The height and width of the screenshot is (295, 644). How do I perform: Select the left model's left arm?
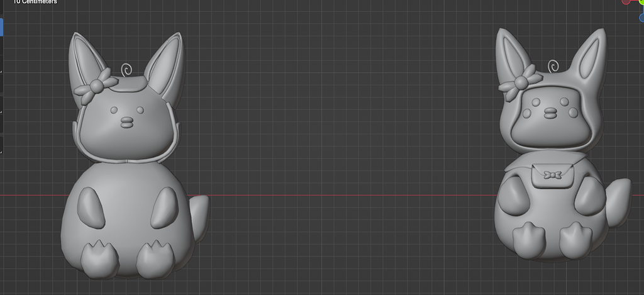[91, 208]
